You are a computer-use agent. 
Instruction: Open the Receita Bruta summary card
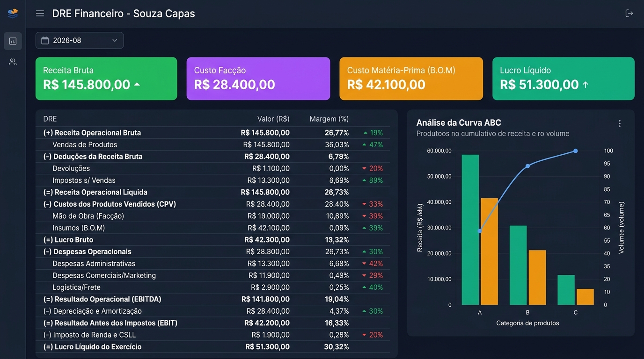point(106,79)
